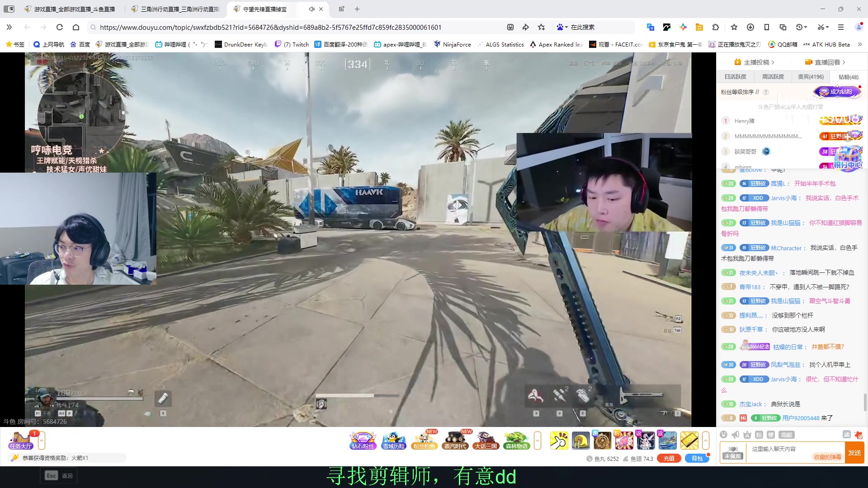The height and width of the screenshot is (488, 868).
Task: Send the gold bar gift
Action: coord(689,441)
